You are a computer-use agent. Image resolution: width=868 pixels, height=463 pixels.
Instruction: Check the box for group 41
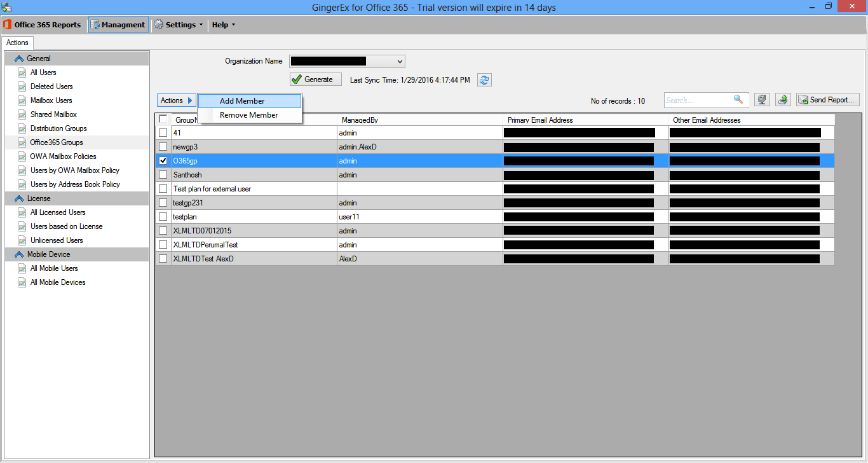(x=163, y=133)
